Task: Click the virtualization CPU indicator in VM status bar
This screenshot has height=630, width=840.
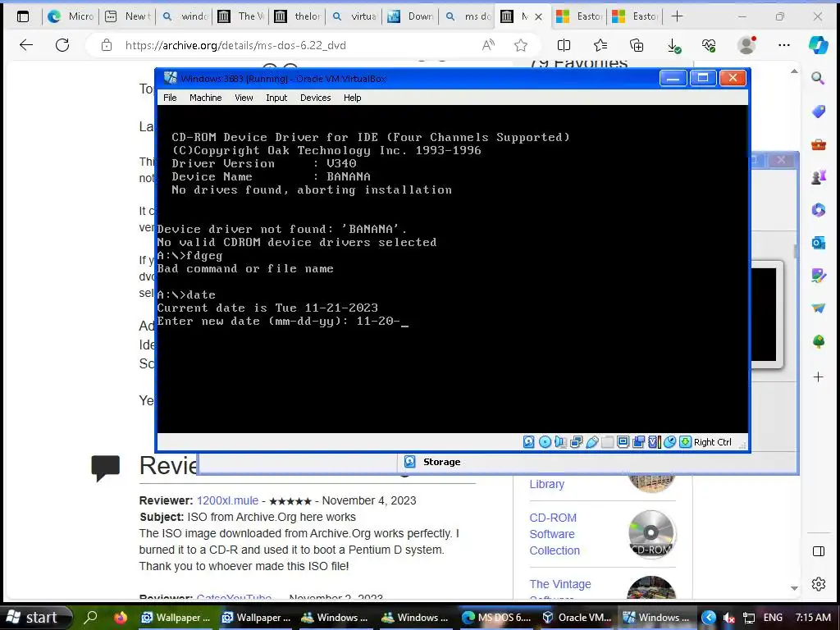Action: [x=654, y=442]
